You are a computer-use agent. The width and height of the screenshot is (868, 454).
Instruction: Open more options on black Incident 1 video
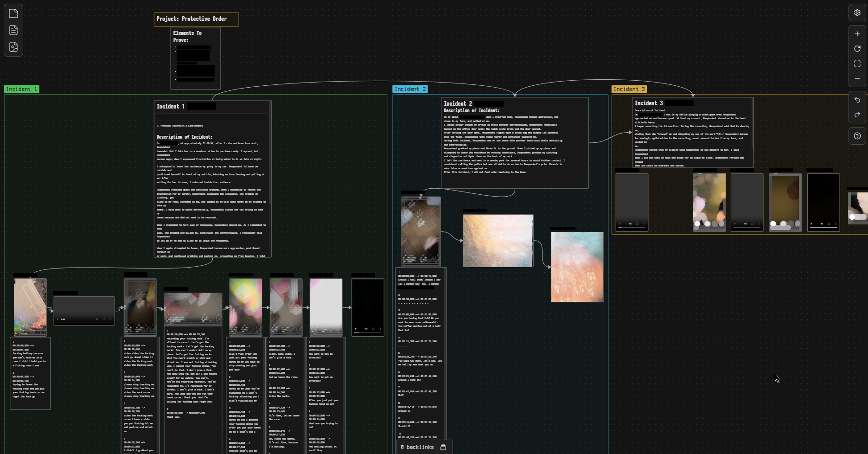(x=380, y=329)
